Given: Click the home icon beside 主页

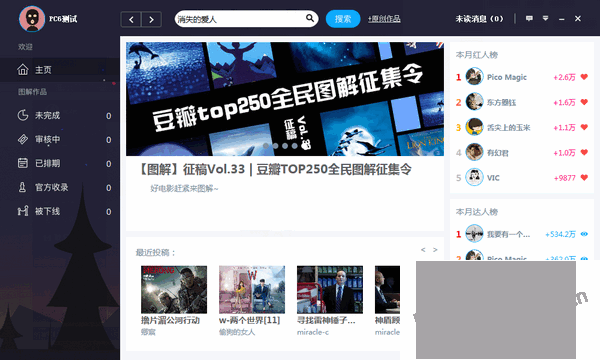Looking at the screenshot, I should (23, 70).
